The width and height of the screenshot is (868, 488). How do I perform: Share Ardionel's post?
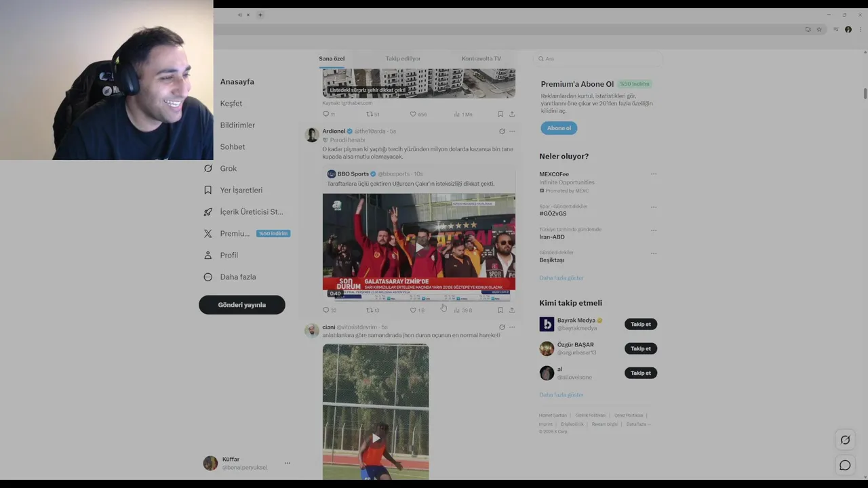tap(512, 310)
